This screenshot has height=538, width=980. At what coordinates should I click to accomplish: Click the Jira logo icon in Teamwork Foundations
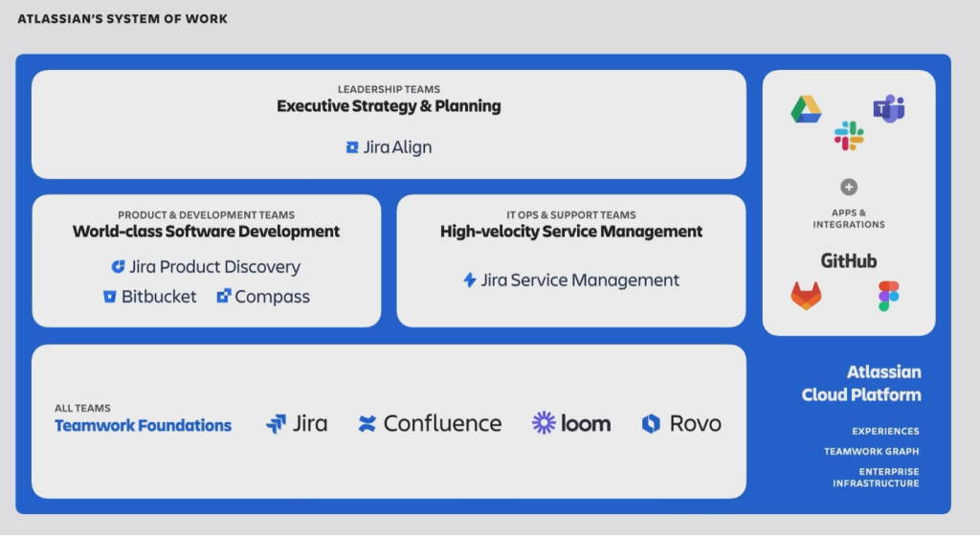(x=276, y=423)
